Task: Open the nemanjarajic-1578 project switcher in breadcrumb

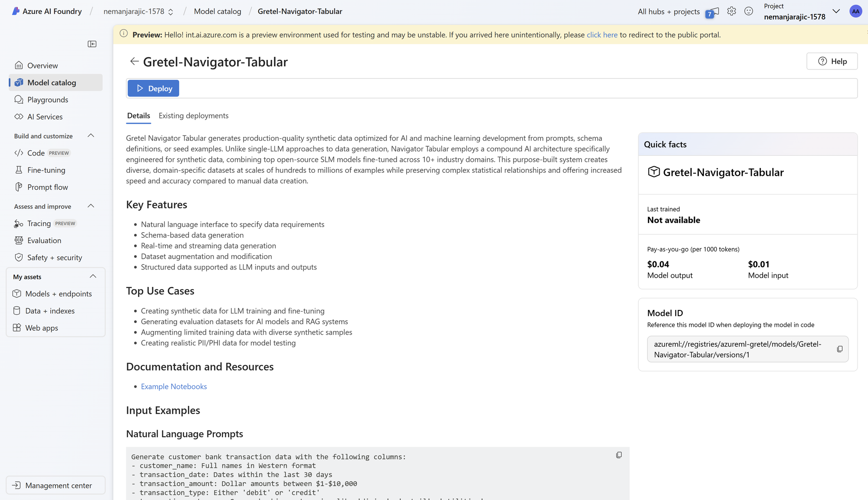Action: click(138, 12)
